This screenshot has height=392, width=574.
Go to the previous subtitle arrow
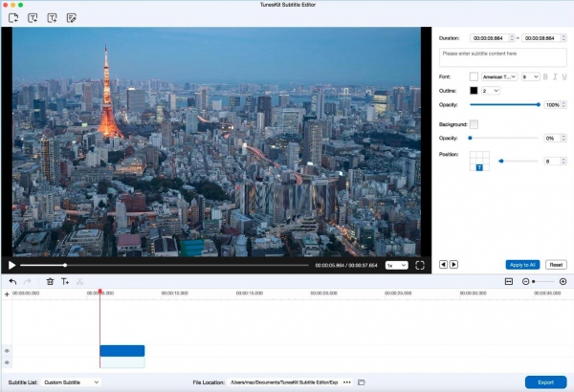(443, 264)
